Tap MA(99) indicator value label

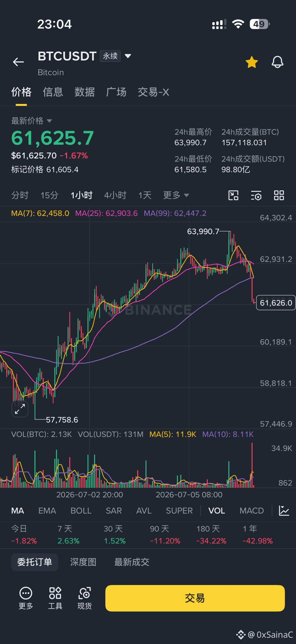coord(175,213)
